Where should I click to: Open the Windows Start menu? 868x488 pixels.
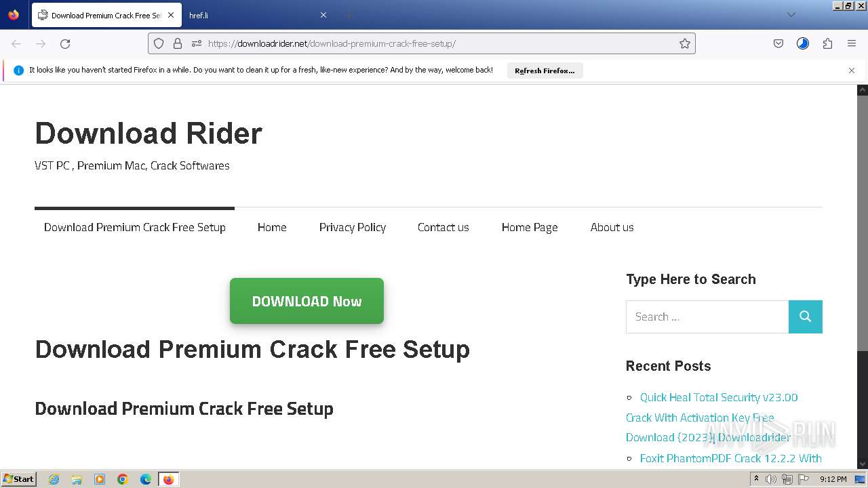(x=18, y=479)
